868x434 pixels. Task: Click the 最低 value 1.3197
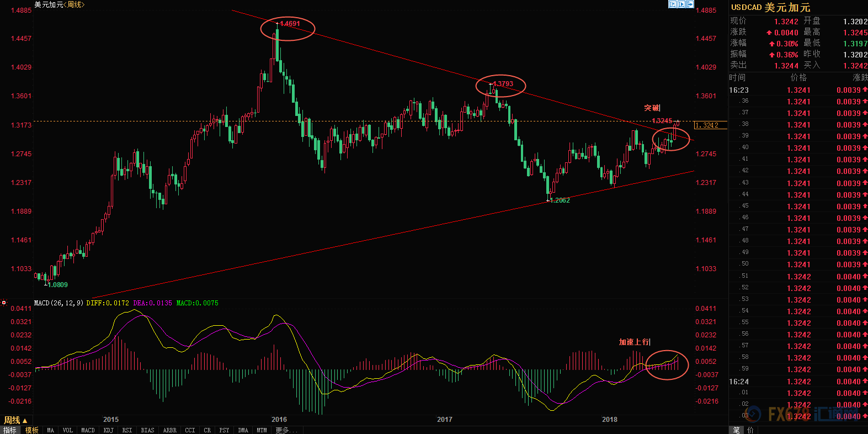[x=855, y=44]
